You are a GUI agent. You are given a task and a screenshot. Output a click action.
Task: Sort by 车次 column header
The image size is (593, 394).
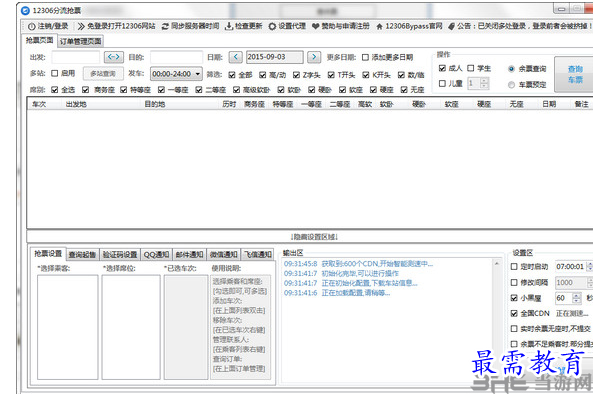tap(39, 104)
